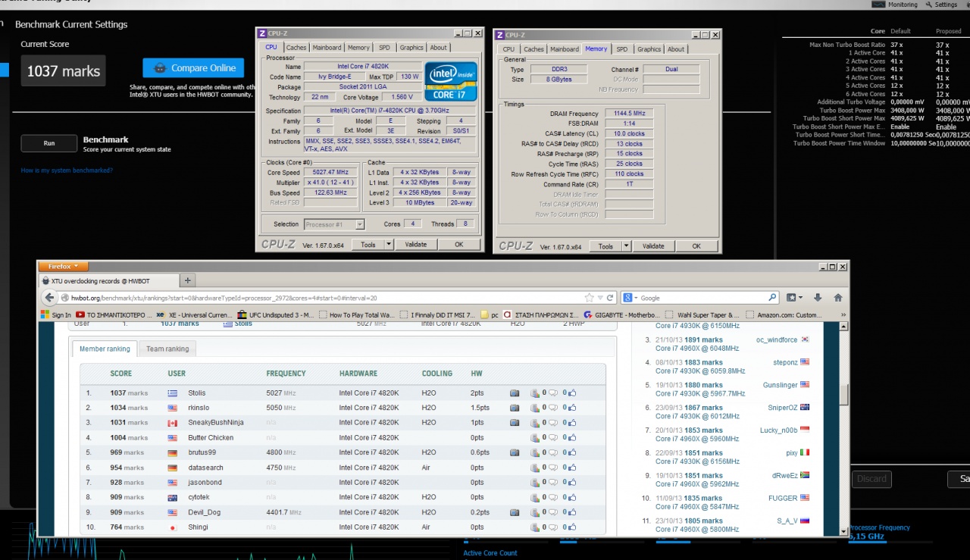Click the camera icon in brutus99 row
Viewport: 970px width, 560px height.
click(x=515, y=452)
